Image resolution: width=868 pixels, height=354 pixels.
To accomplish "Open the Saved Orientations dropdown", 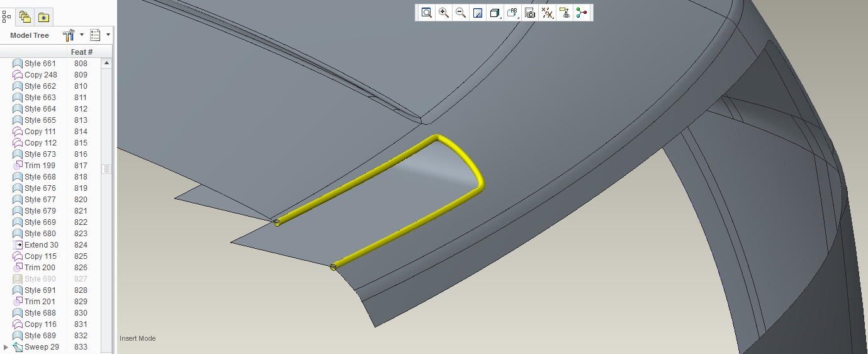I will 512,13.
